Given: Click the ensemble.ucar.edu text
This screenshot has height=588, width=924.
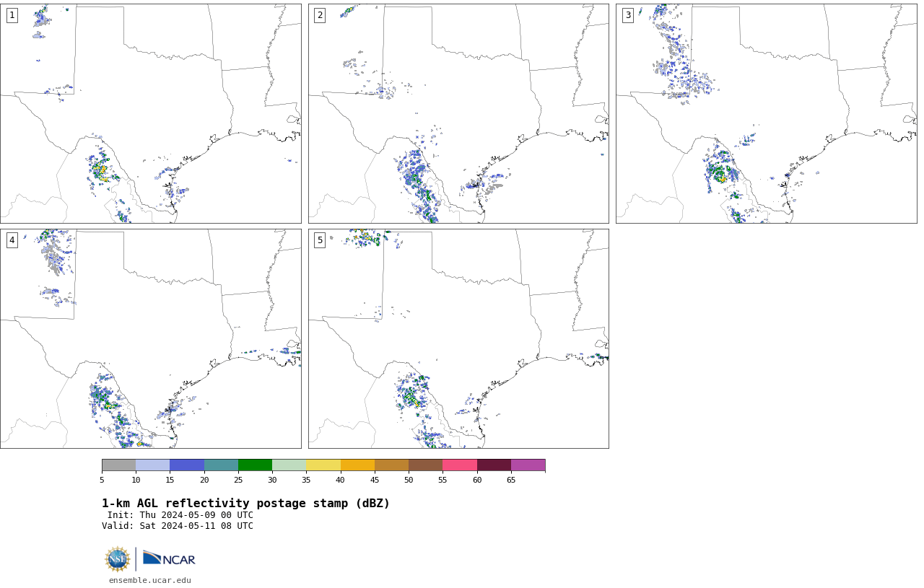Looking at the screenshot, I should pyautogui.click(x=150, y=580).
